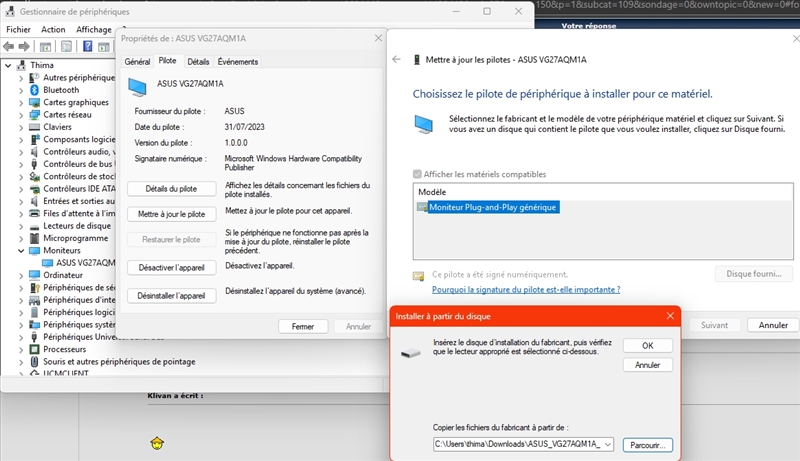This screenshot has height=461, width=800.
Task: Collapse the Thima root node
Action: [8, 65]
